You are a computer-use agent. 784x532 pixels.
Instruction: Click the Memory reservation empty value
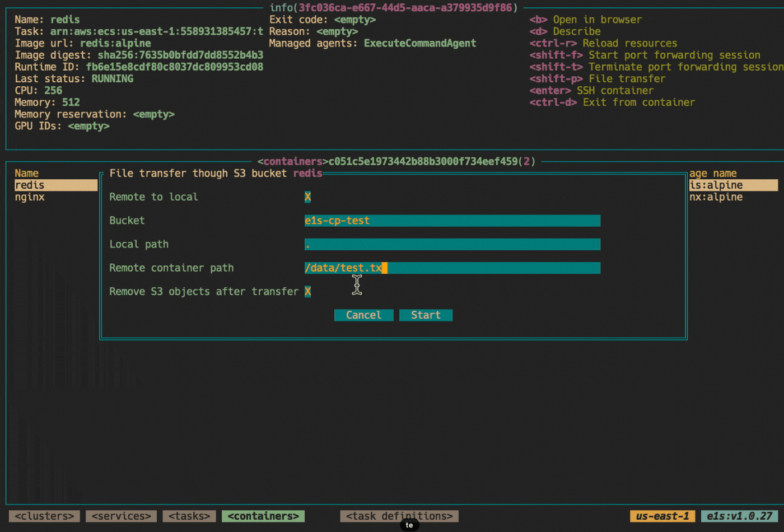coord(154,114)
